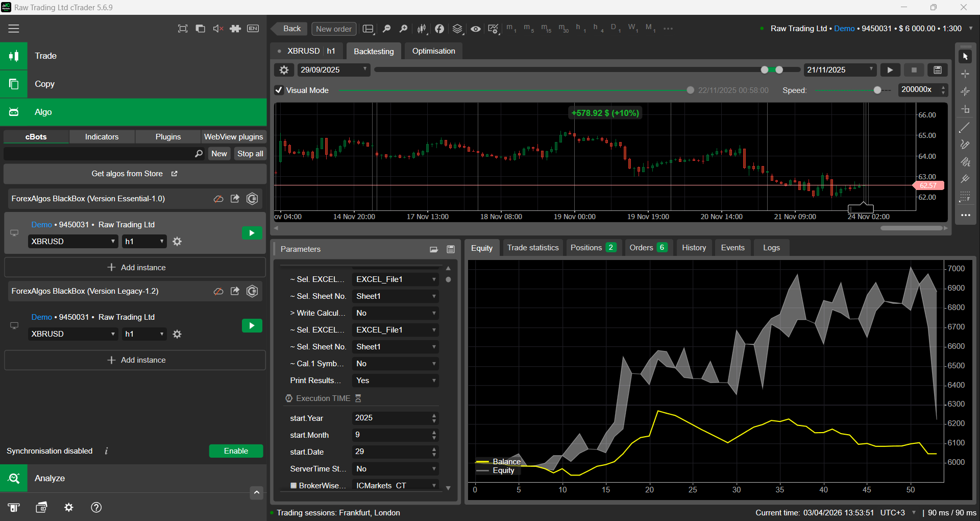Expand the Print Results dropdown
Viewport: 980px width, 521px height.
[x=396, y=381]
